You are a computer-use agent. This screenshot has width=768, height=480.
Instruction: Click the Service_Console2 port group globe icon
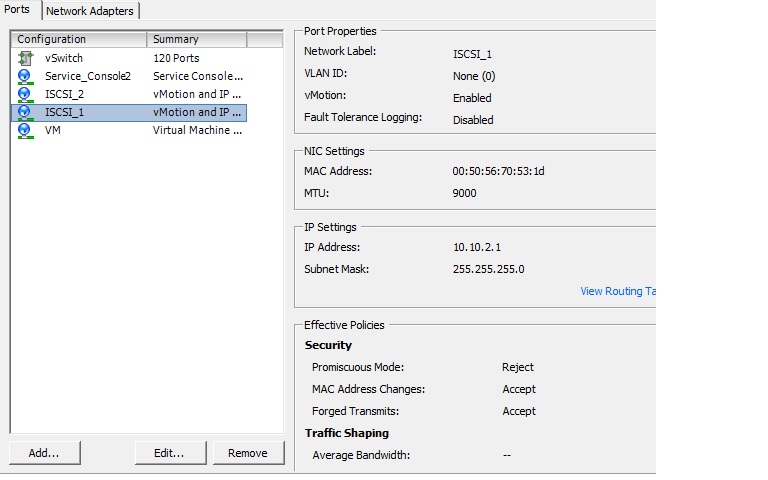pos(25,76)
